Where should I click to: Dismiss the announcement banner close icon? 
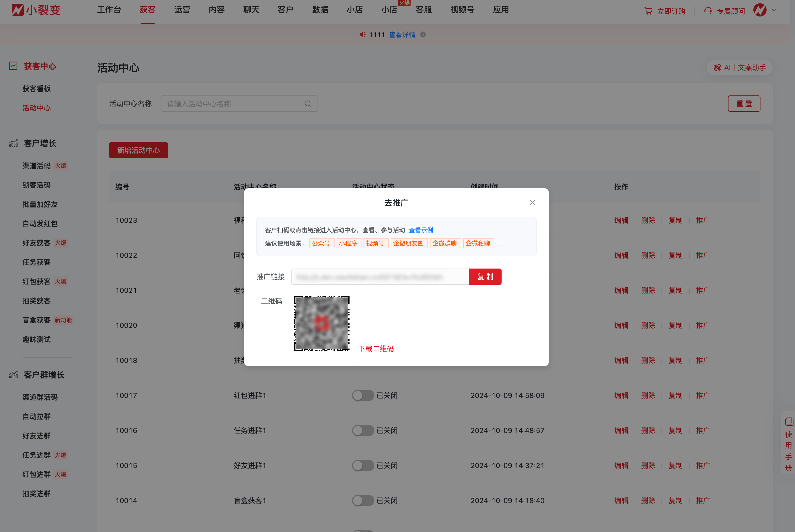coord(423,35)
